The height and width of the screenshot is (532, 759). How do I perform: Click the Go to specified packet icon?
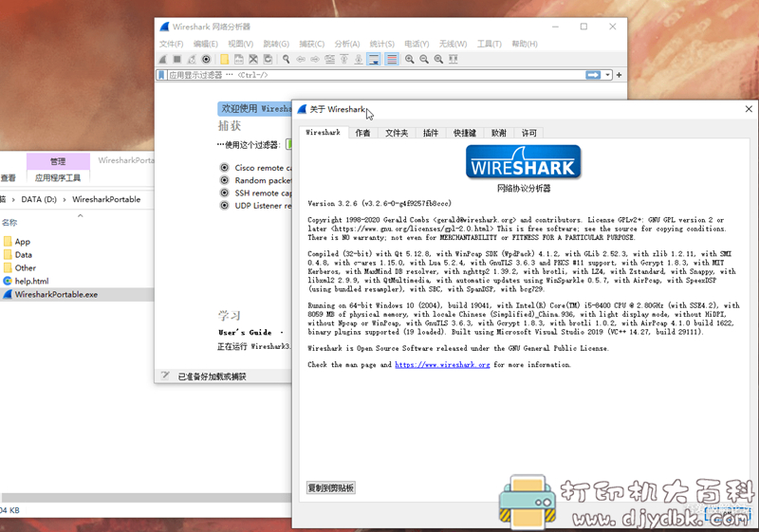pyautogui.click(x=329, y=59)
